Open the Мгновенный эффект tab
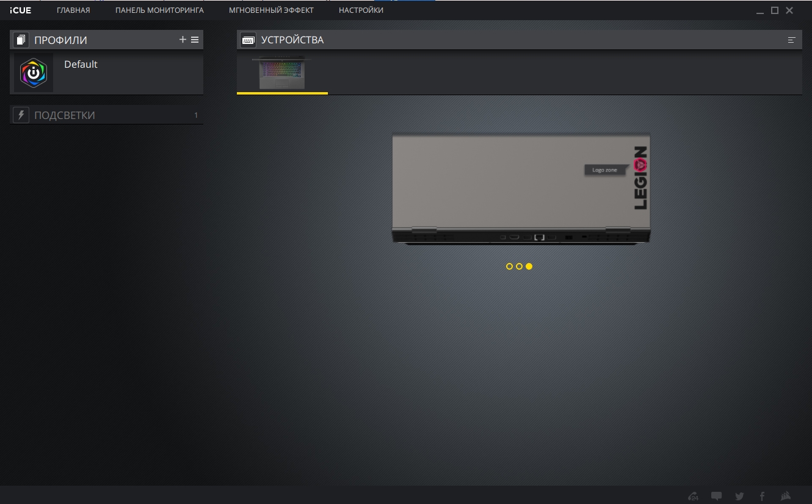 271,10
